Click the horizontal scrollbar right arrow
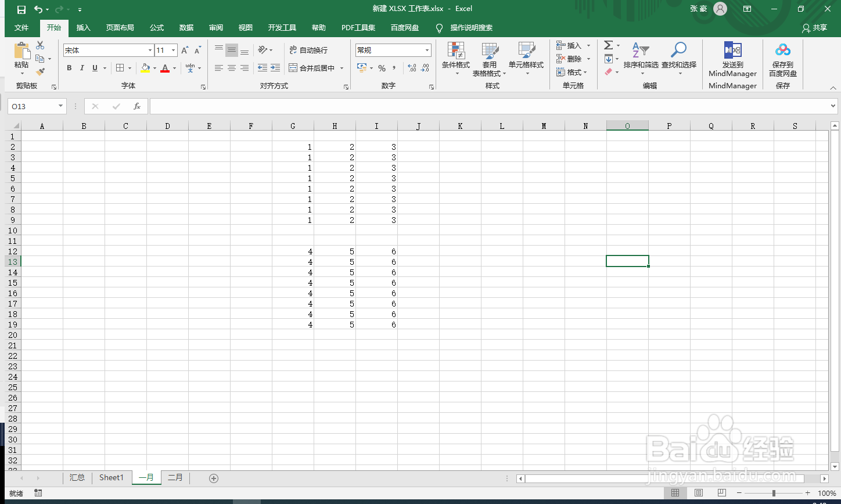Image resolution: width=841 pixels, height=504 pixels. coord(824,478)
